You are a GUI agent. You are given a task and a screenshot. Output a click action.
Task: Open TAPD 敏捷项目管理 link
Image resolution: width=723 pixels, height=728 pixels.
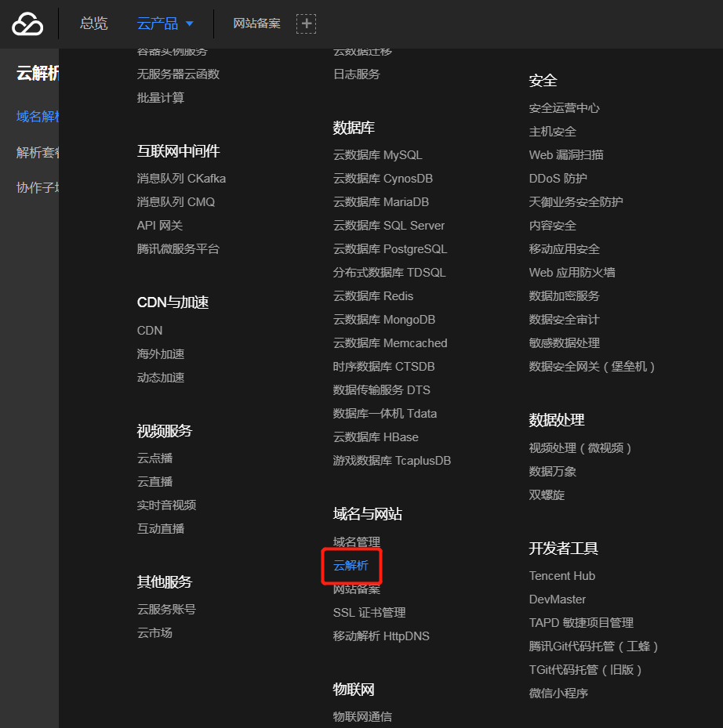click(581, 623)
